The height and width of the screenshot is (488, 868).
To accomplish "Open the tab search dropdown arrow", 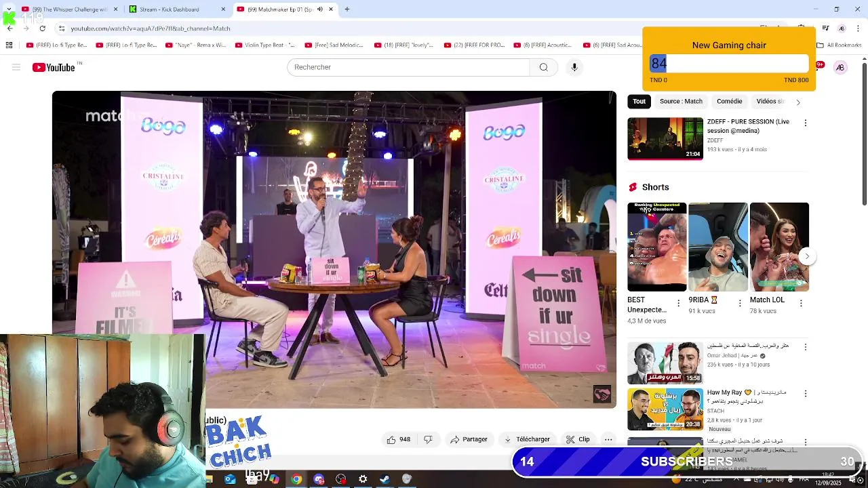I will pos(9,9).
